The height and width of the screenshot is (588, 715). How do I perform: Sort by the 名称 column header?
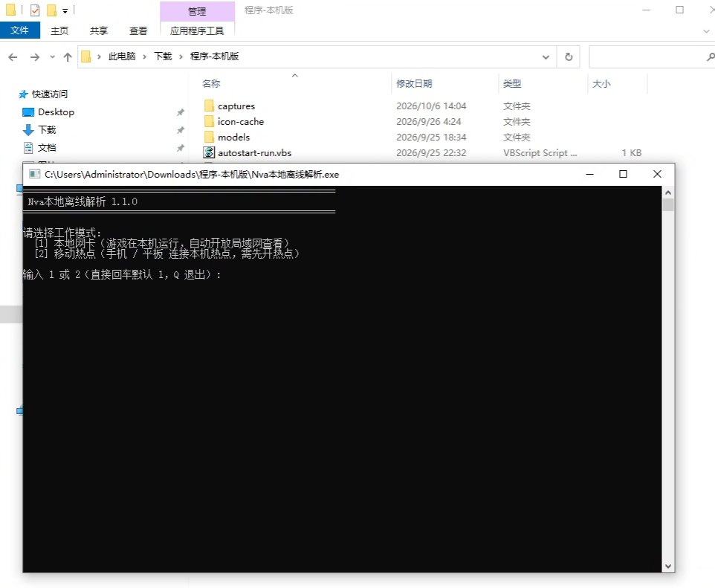tap(211, 83)
